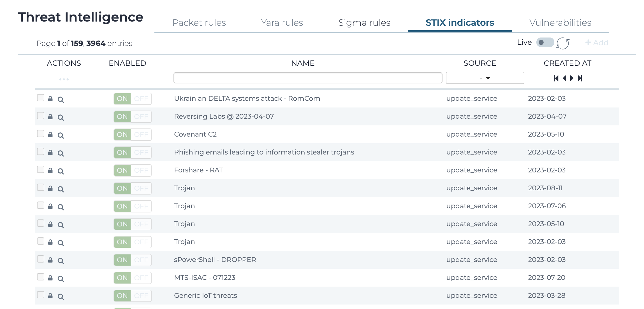
Task: Open magnifier for MTS-ISAC - 071223
Action: (x=61, y=279)
